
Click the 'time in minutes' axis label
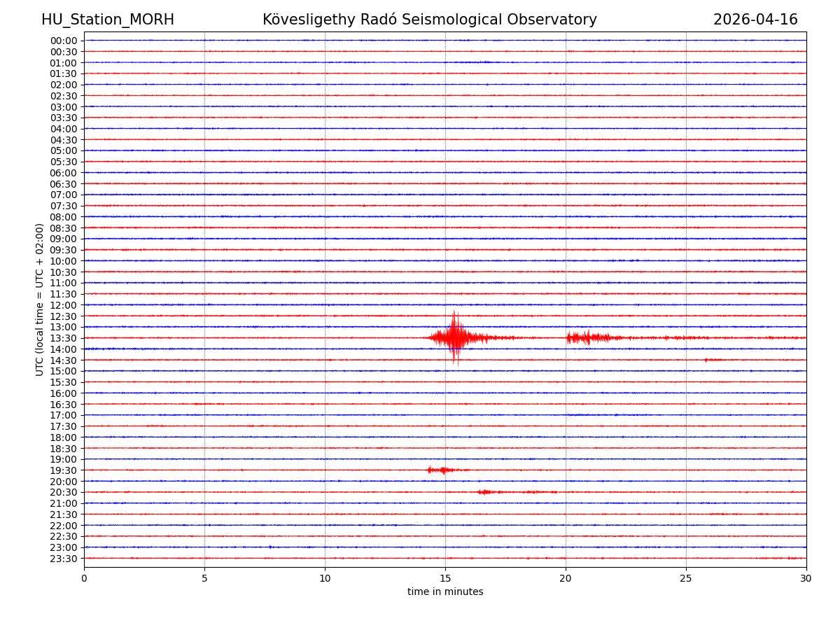tap(445, 592)
